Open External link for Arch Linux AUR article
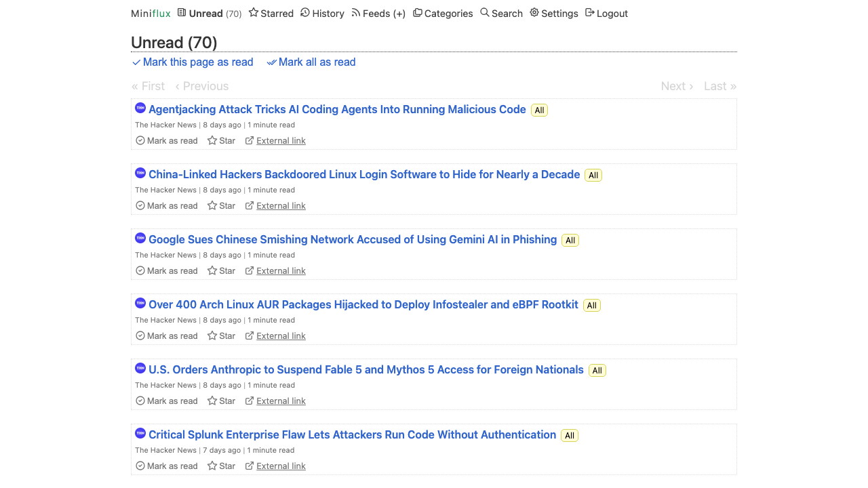This screenshot has width=868, height=488. click(276, 336)
